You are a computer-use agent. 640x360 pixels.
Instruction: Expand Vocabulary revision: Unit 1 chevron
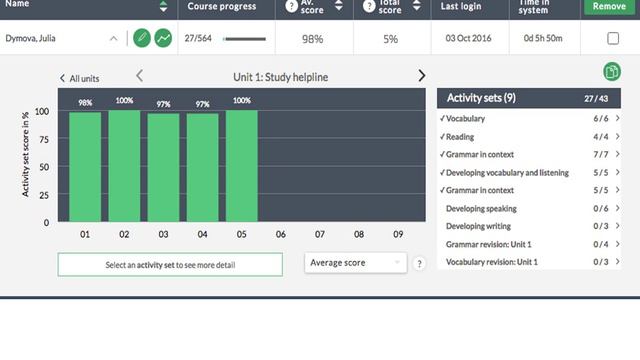point(618,262)
